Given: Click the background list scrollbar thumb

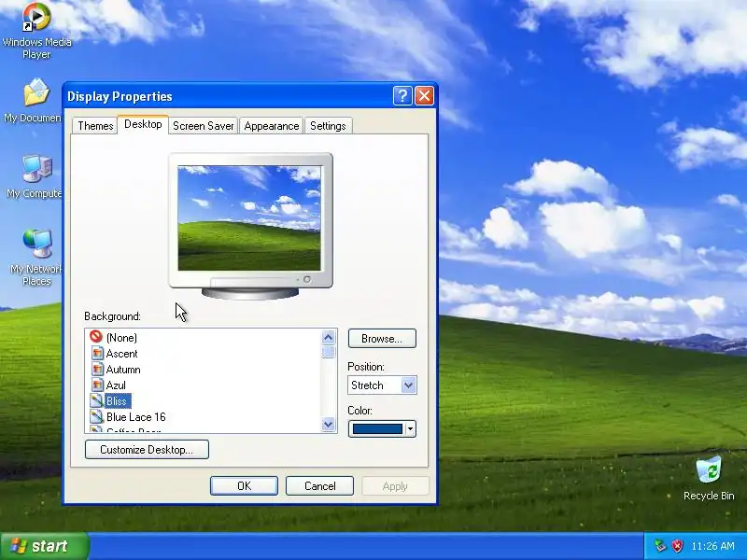Looking at the screenshot, I should tap(329, 352).
